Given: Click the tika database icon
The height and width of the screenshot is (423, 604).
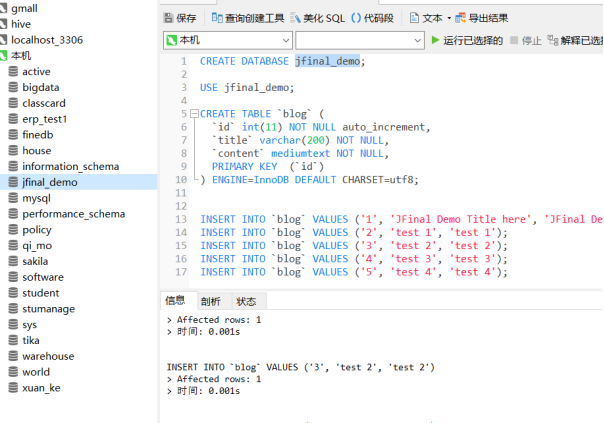Looking at the screenshot, I should [x=13, y=340].
